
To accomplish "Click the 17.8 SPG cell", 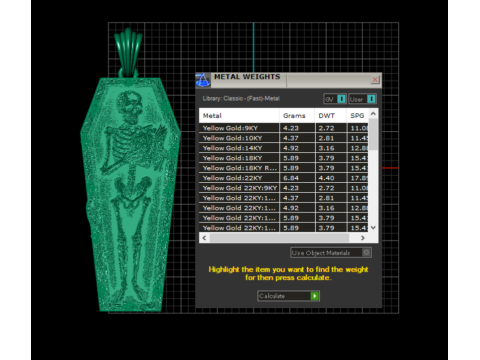I will (x=358, y=178).
